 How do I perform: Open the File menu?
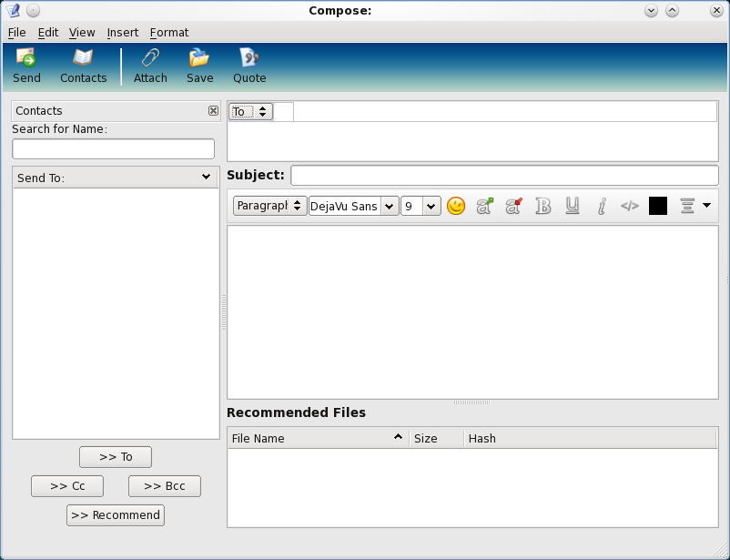pos(16,33)
